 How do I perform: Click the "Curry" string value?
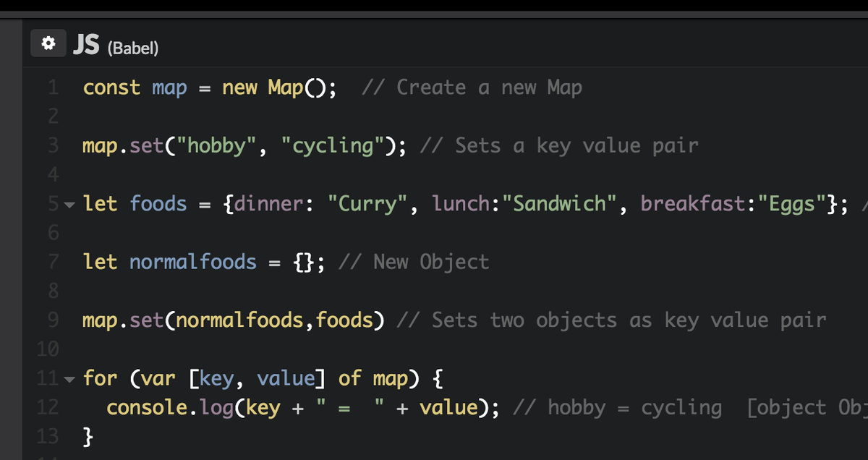coord(367,204)
